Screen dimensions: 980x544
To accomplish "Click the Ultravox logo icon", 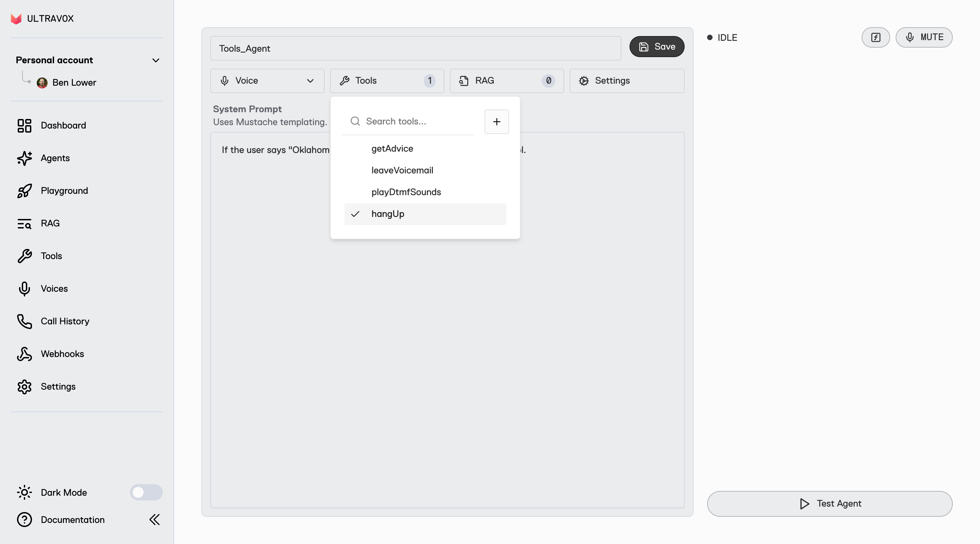I will 16,19.
